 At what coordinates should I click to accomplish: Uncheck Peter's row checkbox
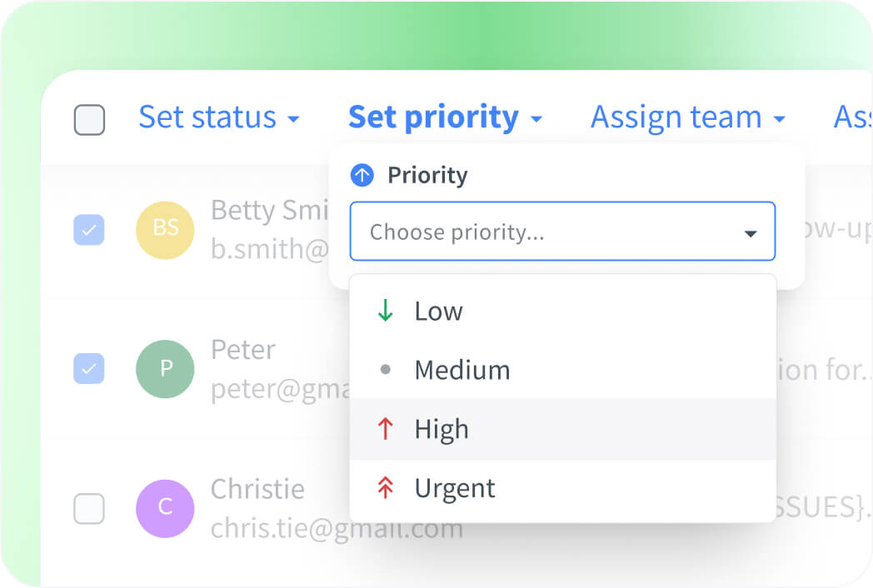89,369
